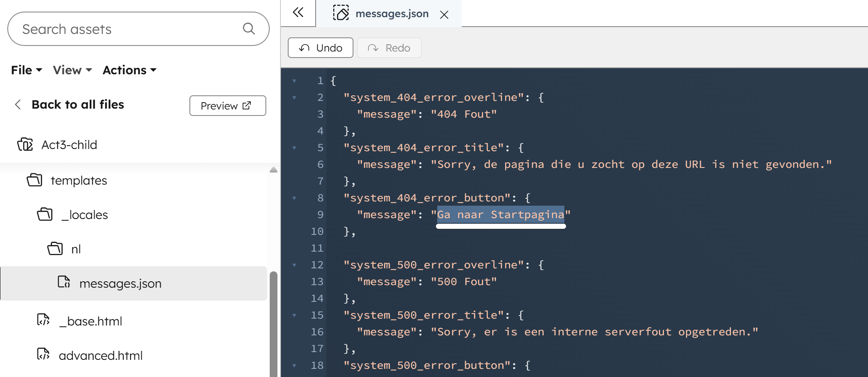Focus the Search assets field
The image size is (868, 377).
[138, 29]
